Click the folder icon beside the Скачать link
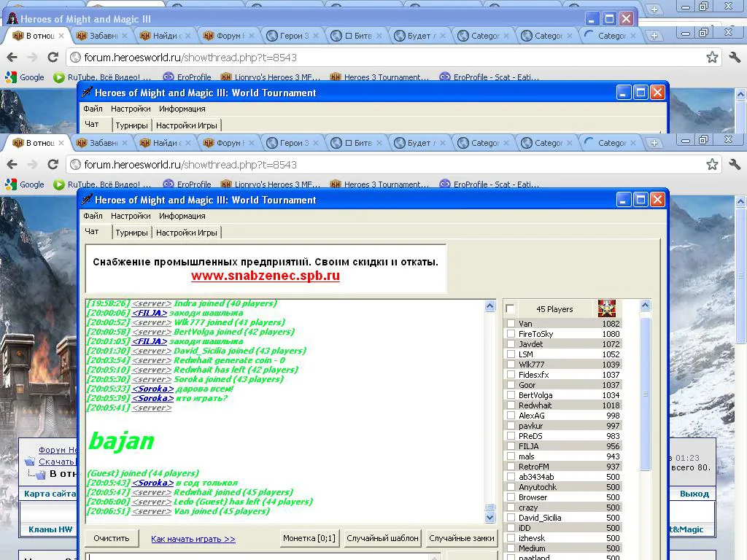Screen dimensions: 747x560 [30, 462]
